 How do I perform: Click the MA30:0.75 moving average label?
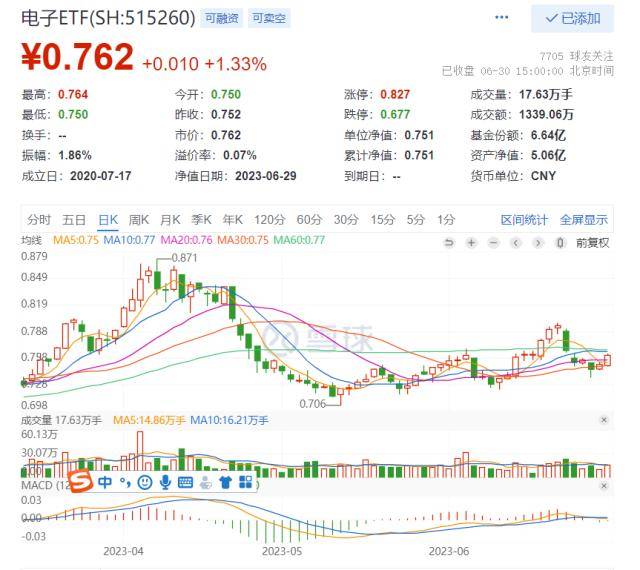[243, 240]
